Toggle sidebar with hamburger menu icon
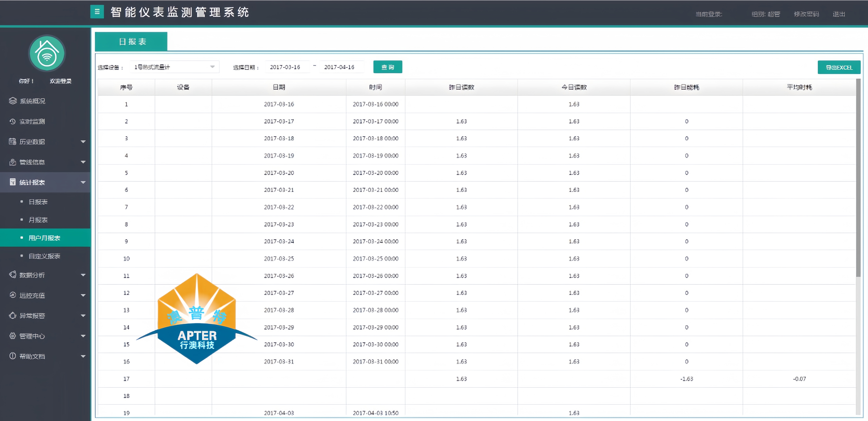868x421 pixels. [97, 12]
